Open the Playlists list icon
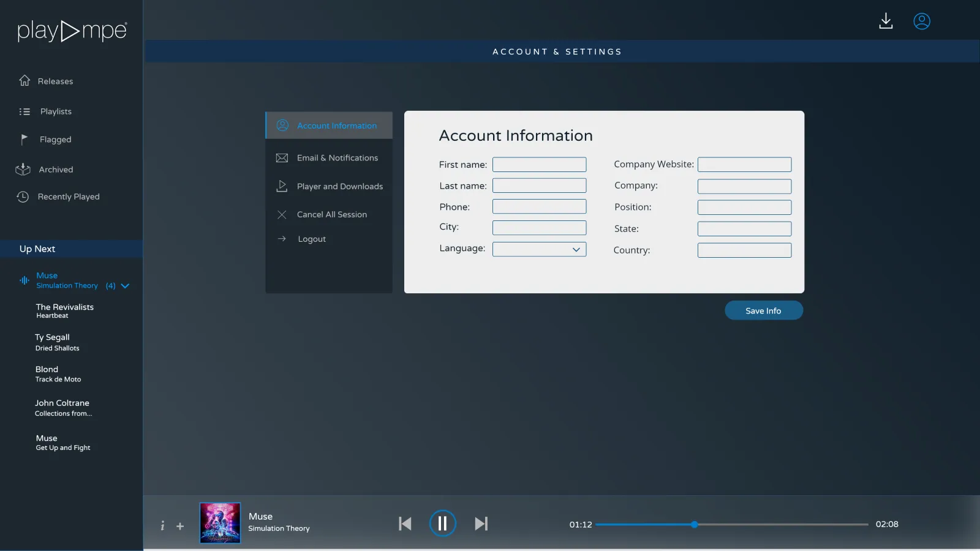 [24, 111]
